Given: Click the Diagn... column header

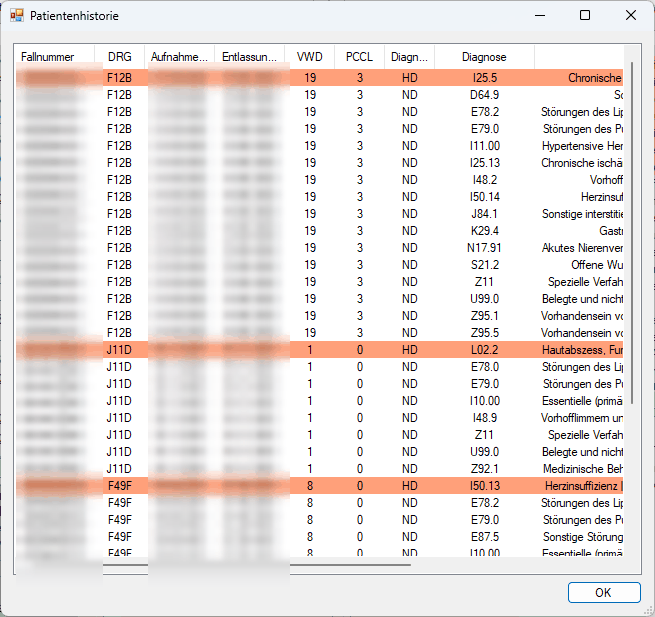Looking at the screenshot, I should (409, 57).
